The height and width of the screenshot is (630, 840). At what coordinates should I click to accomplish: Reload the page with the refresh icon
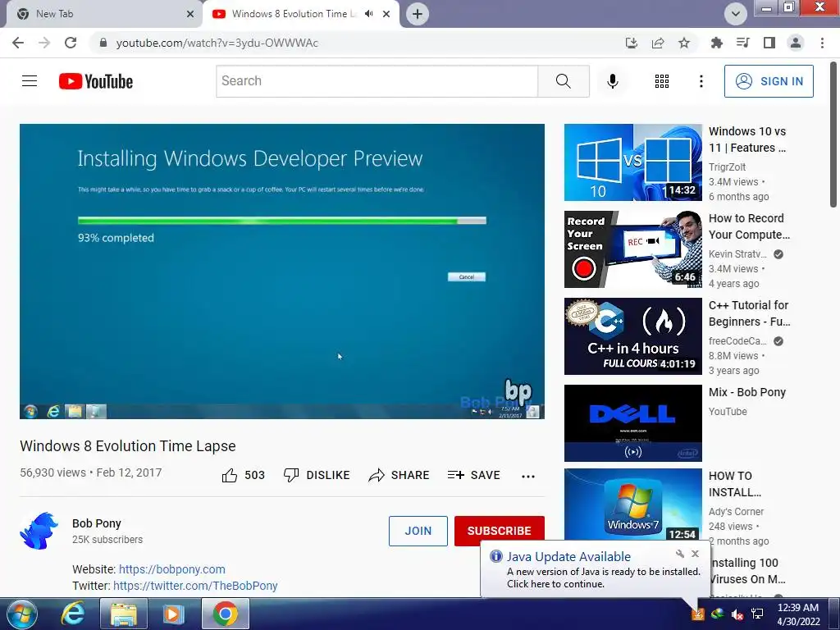pyautogui.click(x=71, y=43)
